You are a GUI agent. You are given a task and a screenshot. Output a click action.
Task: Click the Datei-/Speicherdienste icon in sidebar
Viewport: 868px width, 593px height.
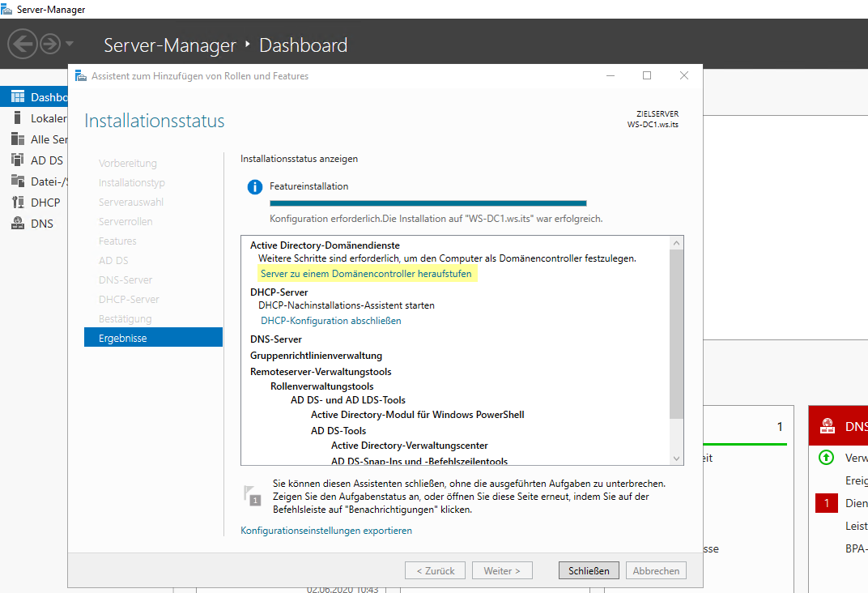18,181
